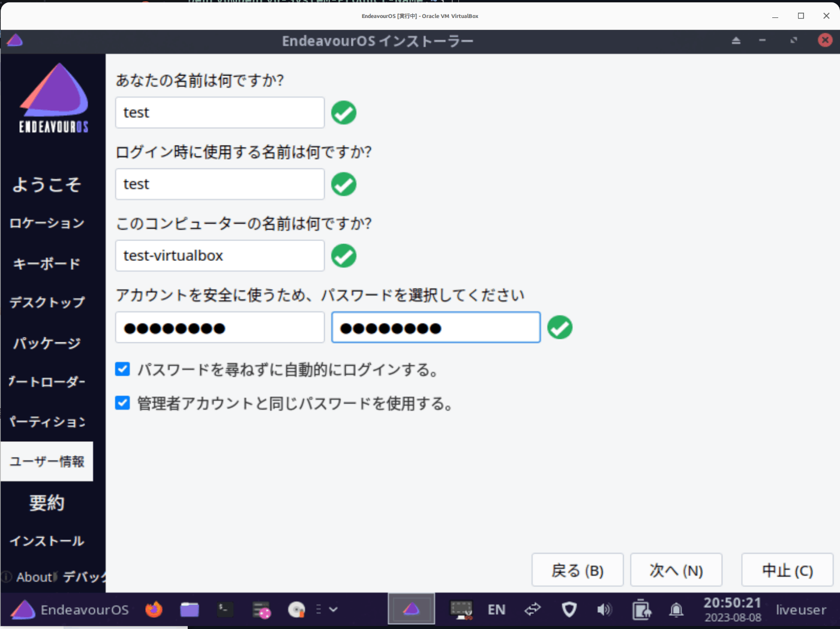Screen dimensions: 840x629
Task: Open the display settings tray icon
Action: [x=461, y=610]
